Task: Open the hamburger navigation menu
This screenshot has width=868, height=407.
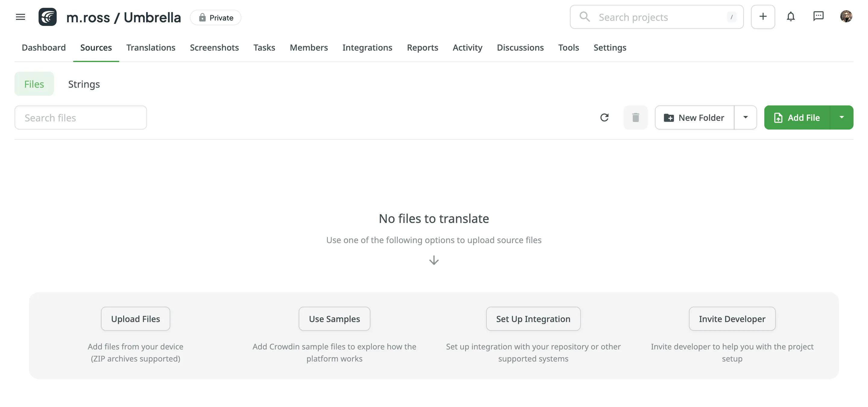Action: pos(20,17)
